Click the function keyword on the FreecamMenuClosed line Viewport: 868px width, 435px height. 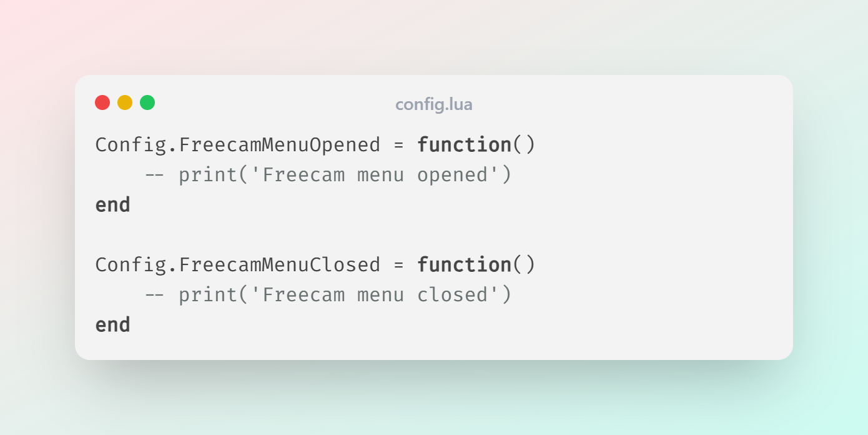465,265
